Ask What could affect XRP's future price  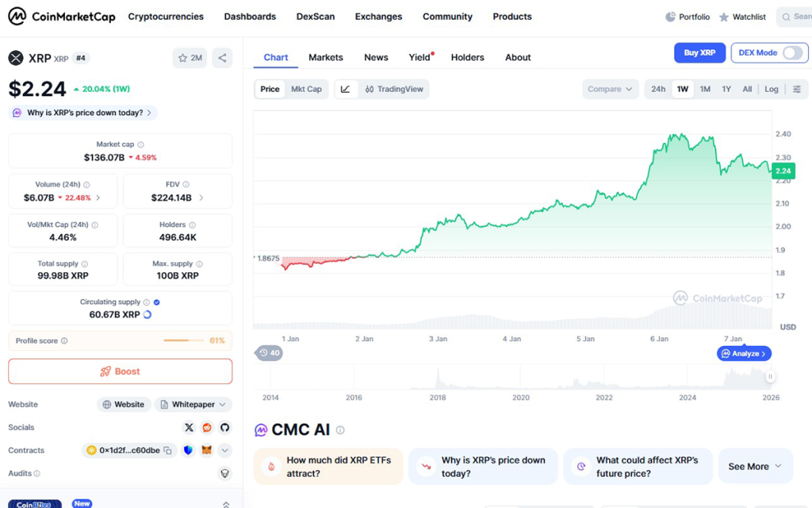point(638,467)
